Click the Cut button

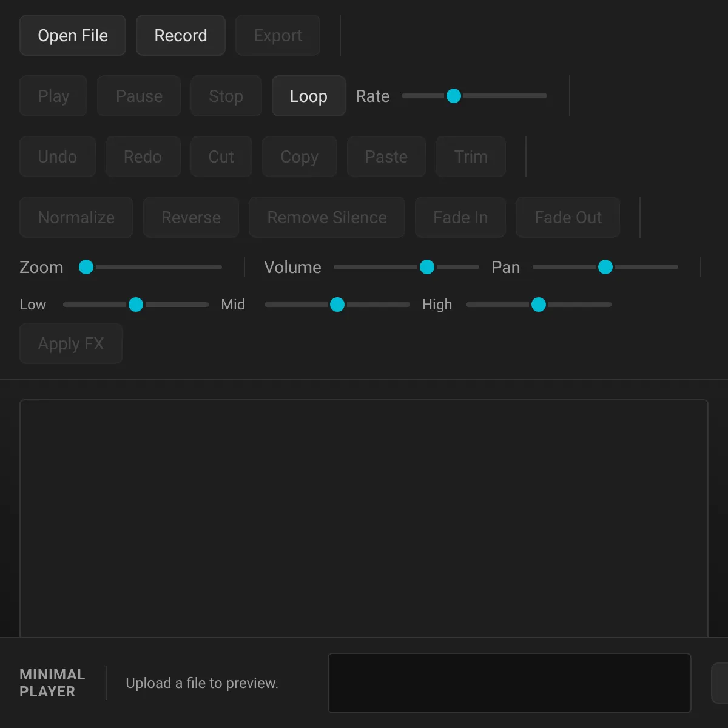pyautogui.click(x=221, y=157)
